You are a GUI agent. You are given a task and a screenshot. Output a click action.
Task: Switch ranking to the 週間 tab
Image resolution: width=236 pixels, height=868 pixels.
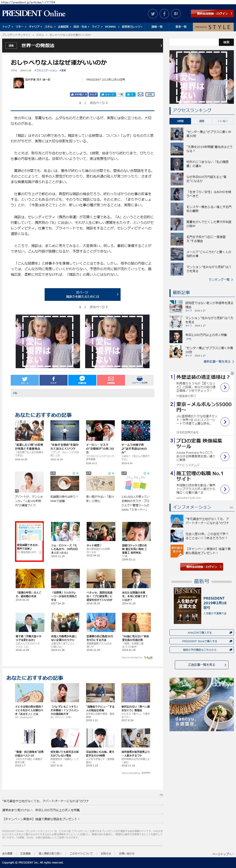point(202,121)
